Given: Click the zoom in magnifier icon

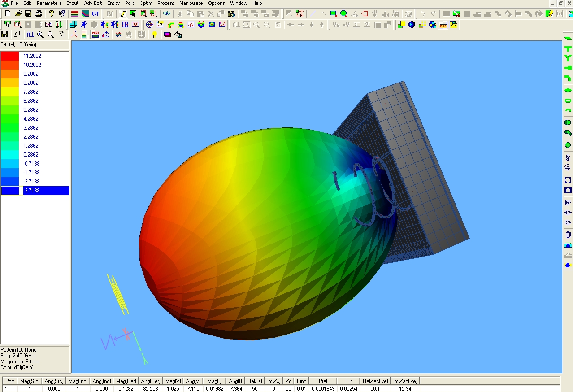Looking at the screenshot, I should pyautogui.click(x=40, y=35).
